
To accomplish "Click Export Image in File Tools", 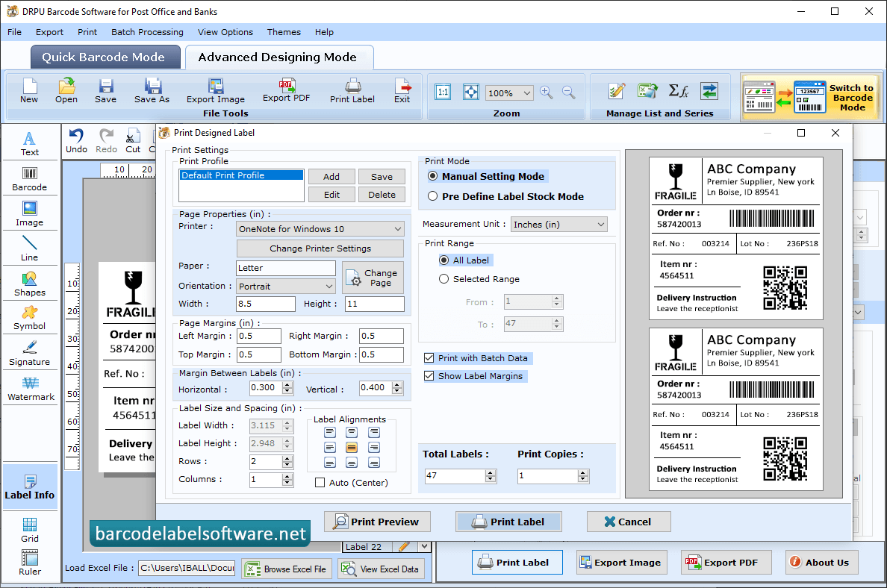I will tap(216, 91).
